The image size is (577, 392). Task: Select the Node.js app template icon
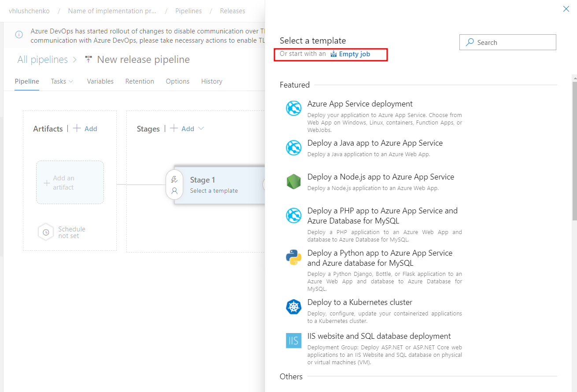point(293,181)
